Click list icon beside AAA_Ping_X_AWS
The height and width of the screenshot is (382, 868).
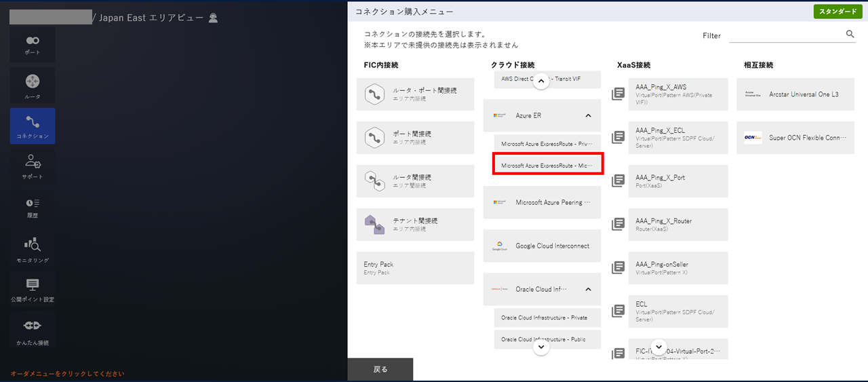pyautogui.click(x=618, y=94)
